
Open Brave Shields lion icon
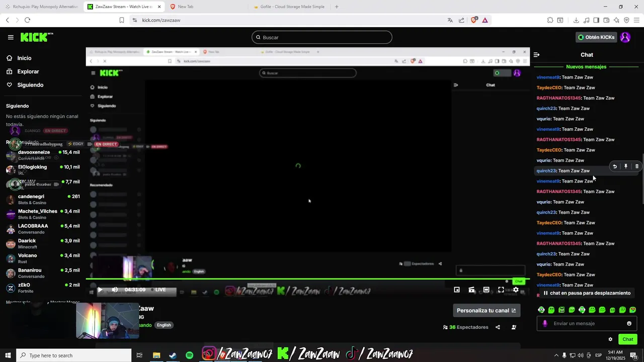pyautogui.click(x=474, y=20)
